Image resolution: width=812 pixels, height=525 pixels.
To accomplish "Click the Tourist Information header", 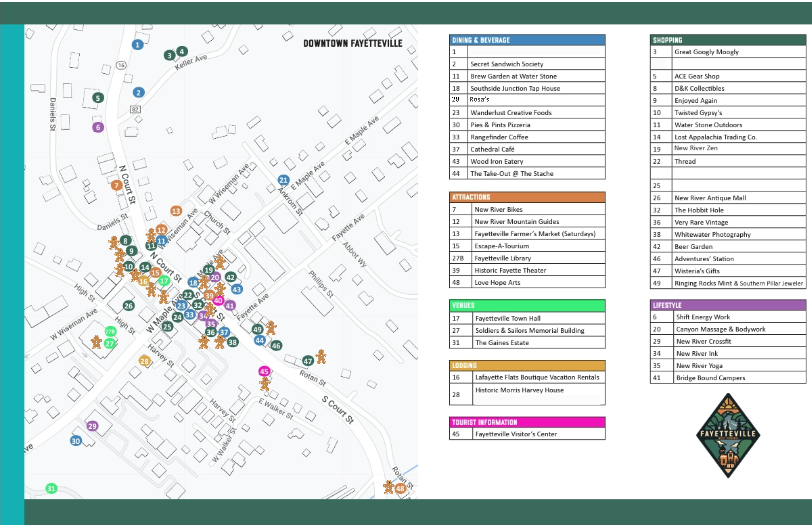I will (527, 422).
